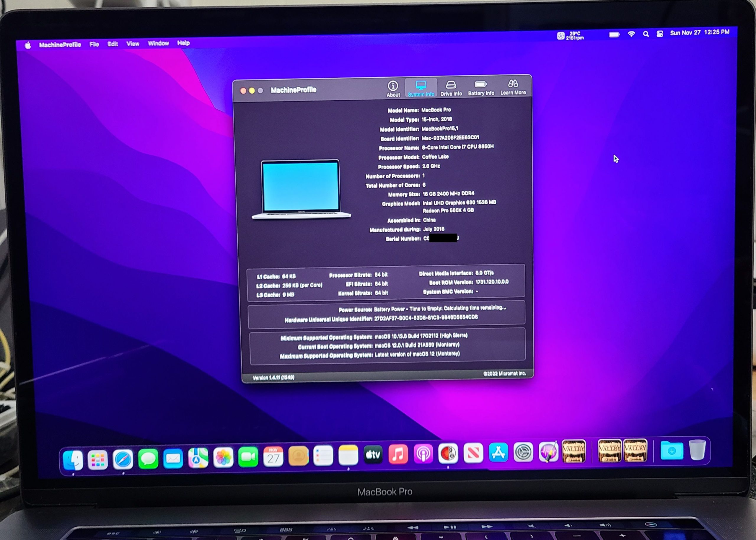Open the MachineProfile app menu
The height and width of the screenshot is (540, 756).
[60, 45]
